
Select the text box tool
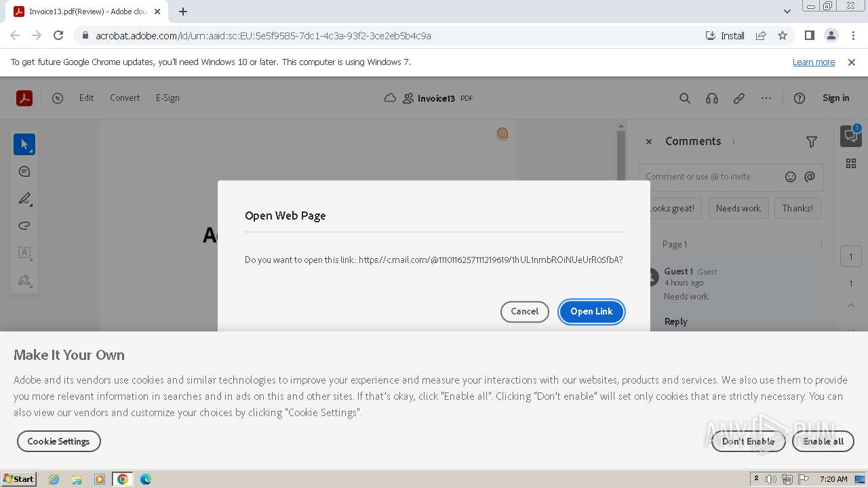pos(24,253)
